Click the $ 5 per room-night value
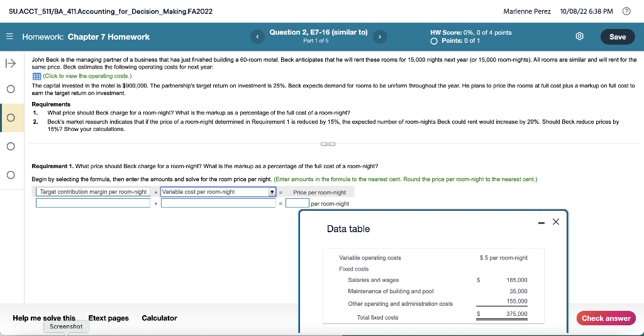Screen dimensions: 644x336 pos(504,258)
